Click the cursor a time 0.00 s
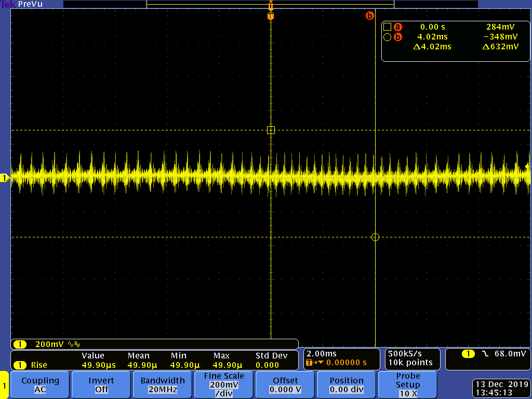The height and width of the screenshot is (399, 532). point(433,27)
